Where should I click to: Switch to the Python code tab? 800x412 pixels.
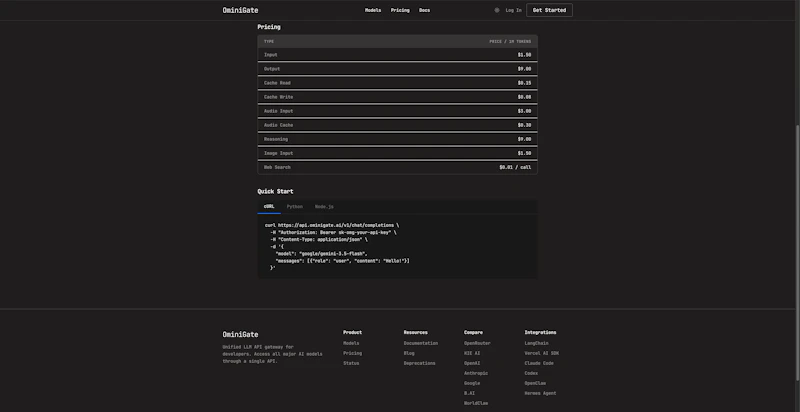pyautogui.click(x=295, y=207)
